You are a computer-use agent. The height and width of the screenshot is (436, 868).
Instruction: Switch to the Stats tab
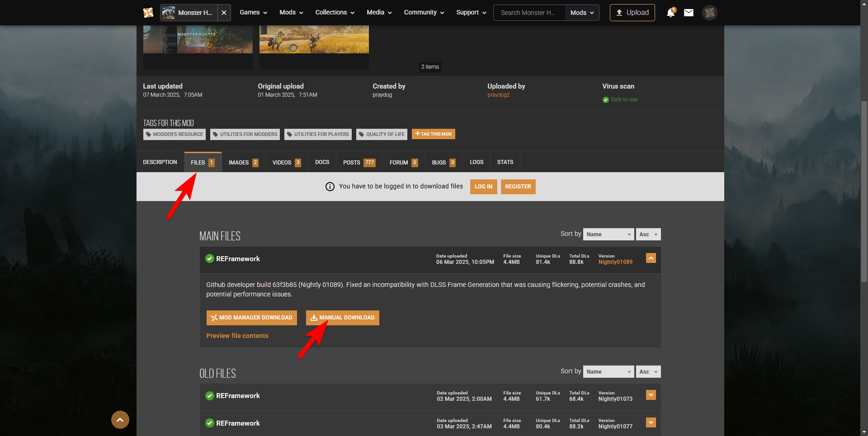point(505,162)
